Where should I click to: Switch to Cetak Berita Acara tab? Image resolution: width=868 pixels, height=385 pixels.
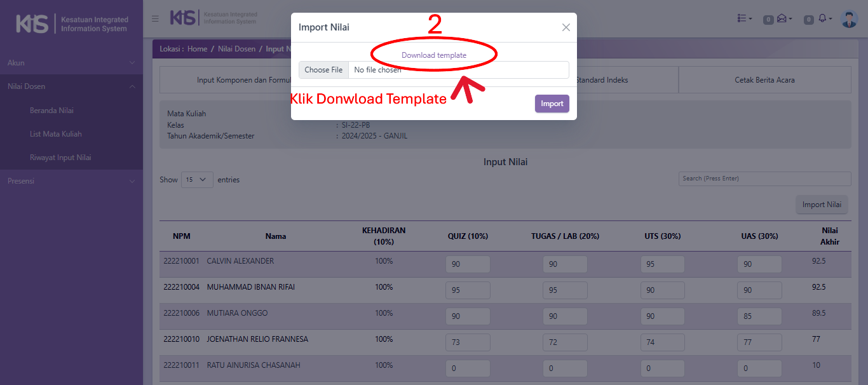pos(764,80)
